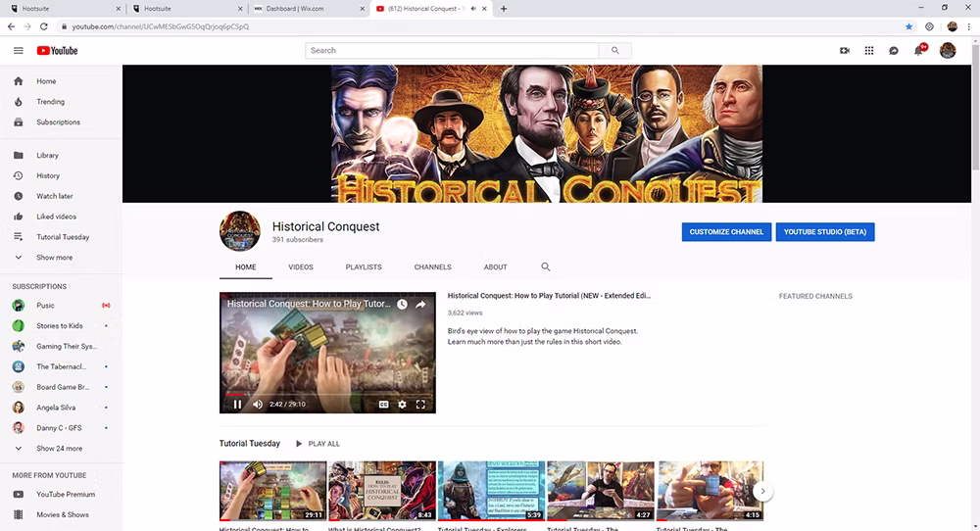
Task: Click the search magnifier button
Action: (x=615, y=51)
